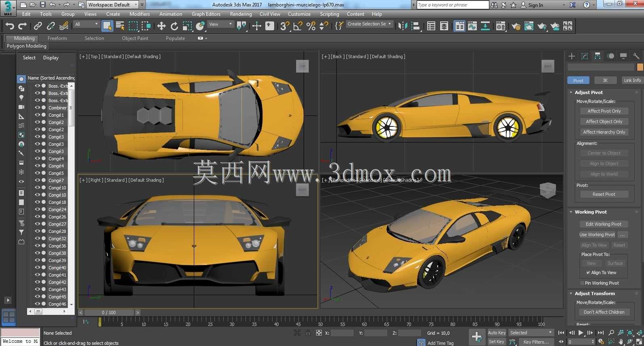Viewport: 644px width, 346px height.
Task: Open the Create command panel tab
Action: click(x=572, y=56)
